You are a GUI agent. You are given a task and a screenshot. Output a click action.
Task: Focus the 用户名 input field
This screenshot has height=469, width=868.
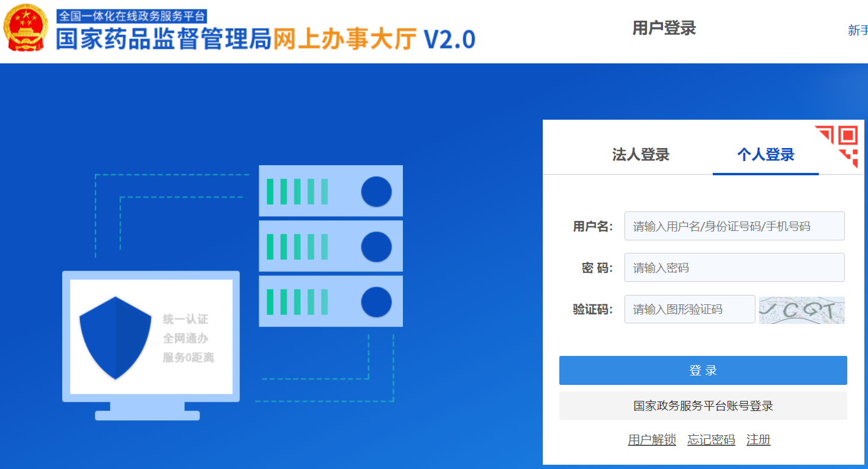[x=734, y=226]
